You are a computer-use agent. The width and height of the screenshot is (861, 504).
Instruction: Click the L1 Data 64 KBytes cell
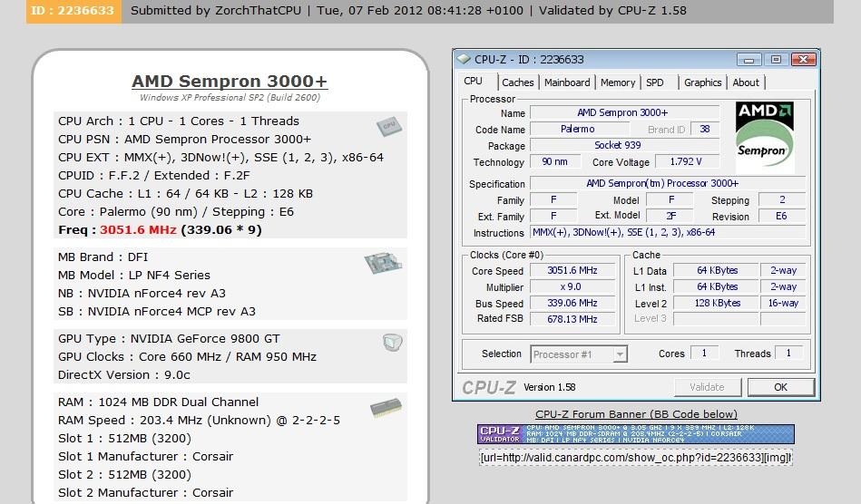pos(717,270)
